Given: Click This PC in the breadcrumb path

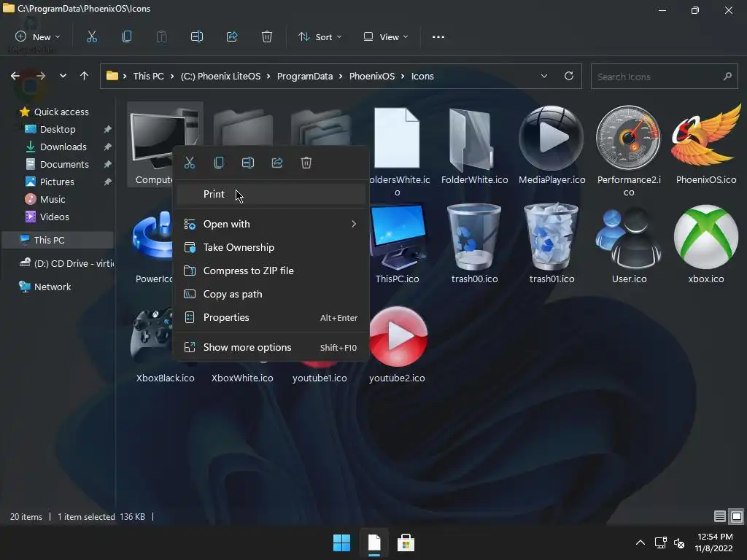Looking at the screenshot, I should [x=148, y=76].
